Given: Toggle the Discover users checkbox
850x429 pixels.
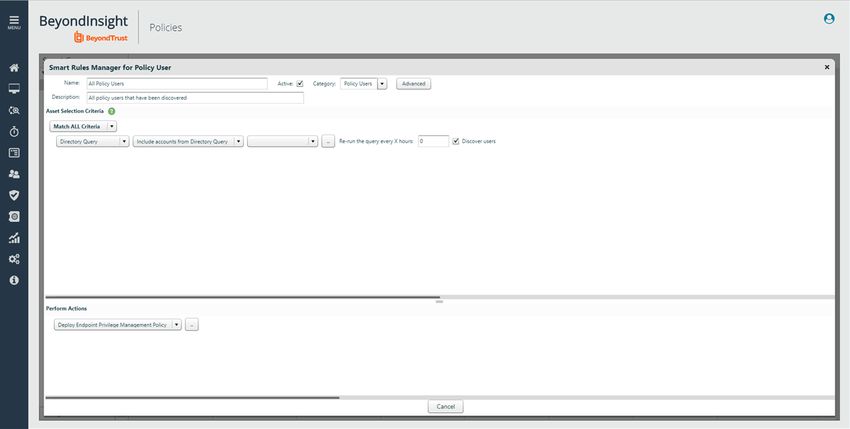Looking at the screenshot, I should tap(456, 141).
